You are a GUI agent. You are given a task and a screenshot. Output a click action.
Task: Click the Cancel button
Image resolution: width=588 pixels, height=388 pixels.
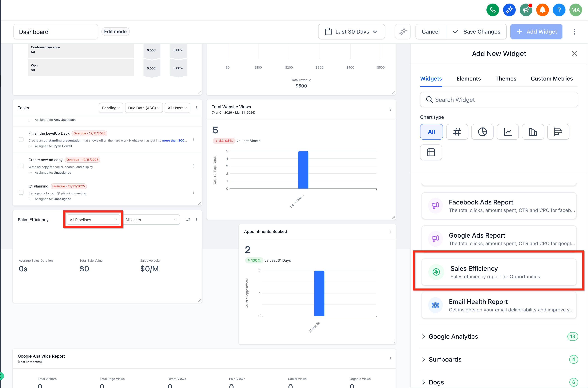click(431, 32)
